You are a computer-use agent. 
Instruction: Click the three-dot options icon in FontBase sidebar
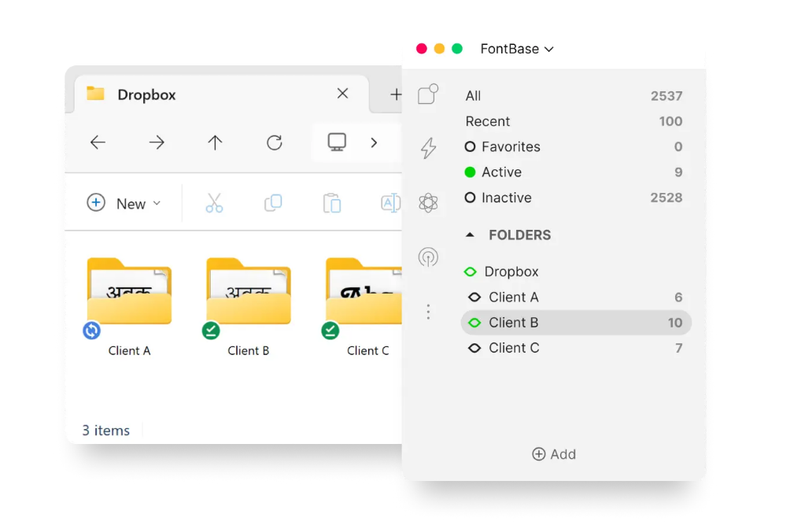click(428, 312)
